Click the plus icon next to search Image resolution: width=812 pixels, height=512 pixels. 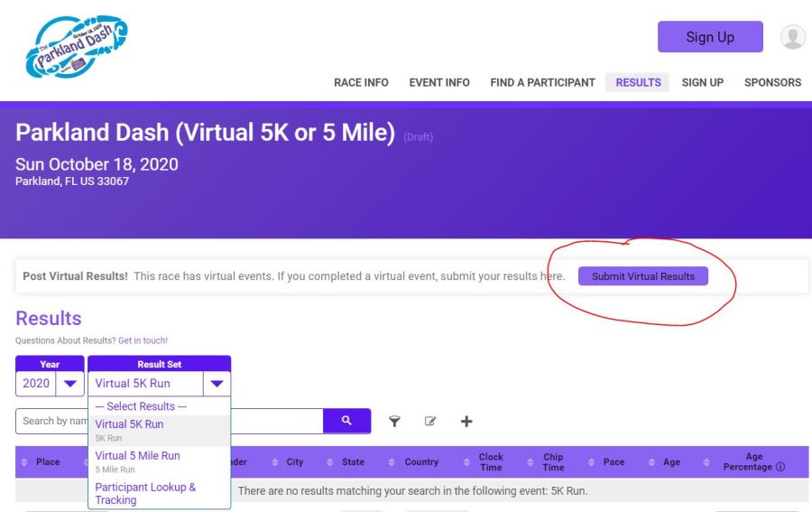(x=466, y=422)
